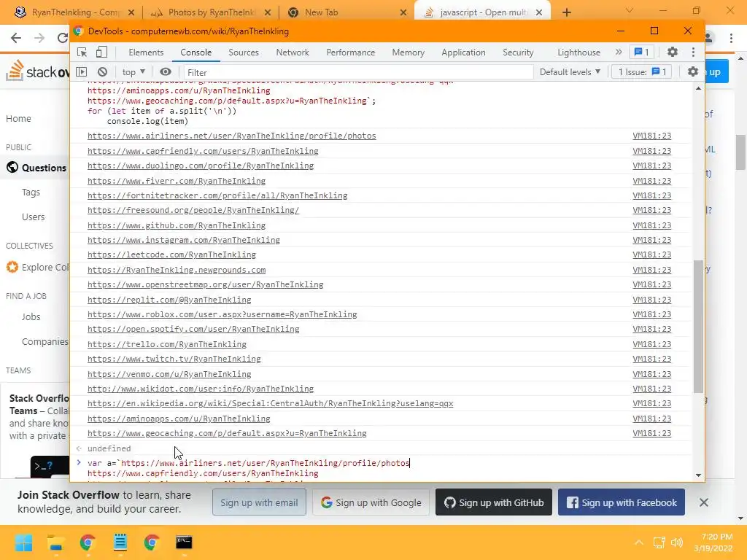
Task: Focus the console Filter input field
Action: (x=358, y=72)
